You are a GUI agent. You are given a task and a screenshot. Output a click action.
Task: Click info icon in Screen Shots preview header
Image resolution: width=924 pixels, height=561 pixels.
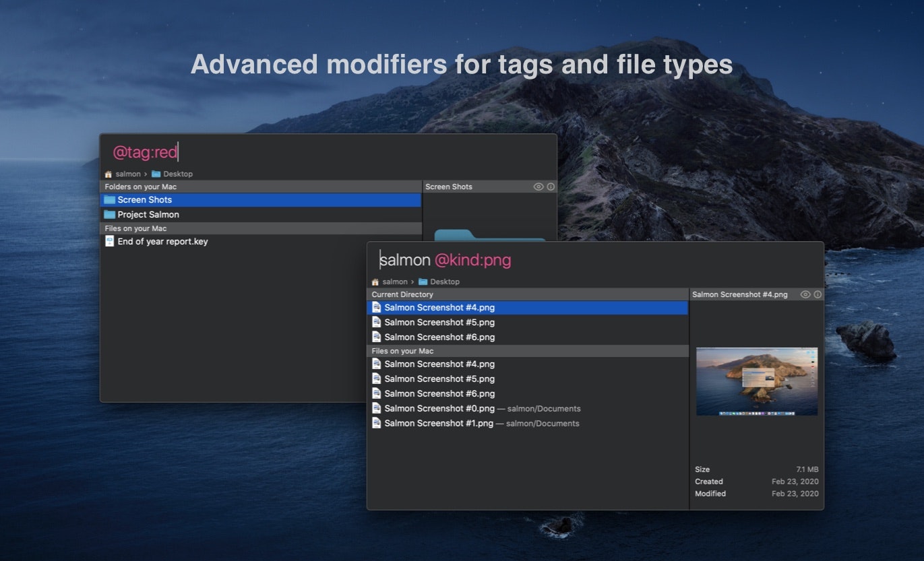pos(551,187)
